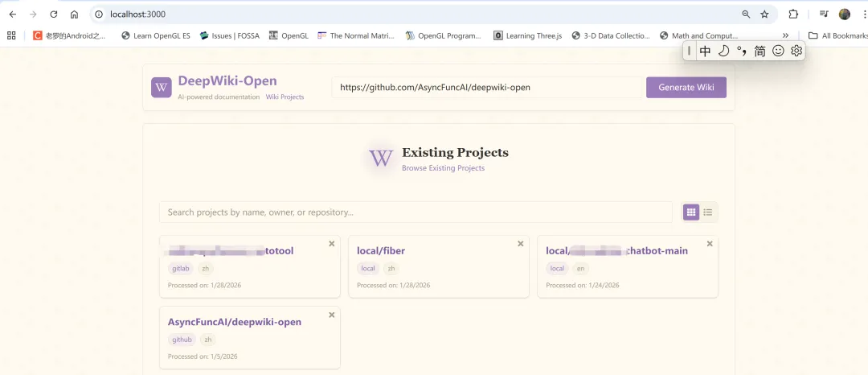The height and width of the screenshot is (375, 868).
Task: Show more bookmarks with the chevron
Action: pos(785,35)
